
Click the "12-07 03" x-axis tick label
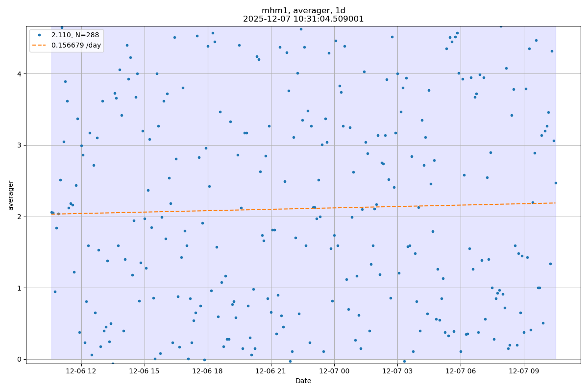coord(397,370)
